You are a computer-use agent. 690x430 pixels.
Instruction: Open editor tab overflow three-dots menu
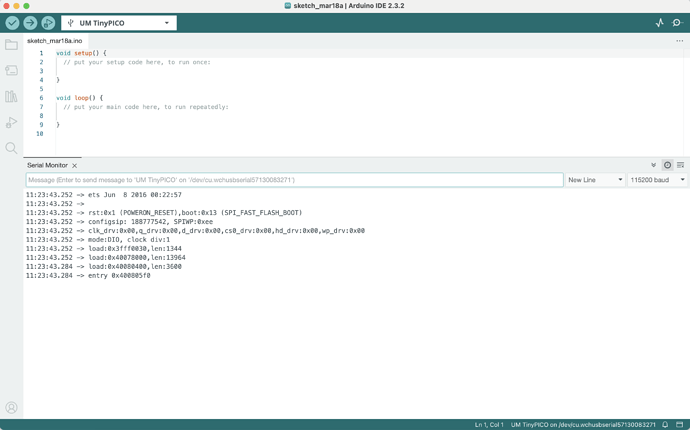[x=679, y=41]
